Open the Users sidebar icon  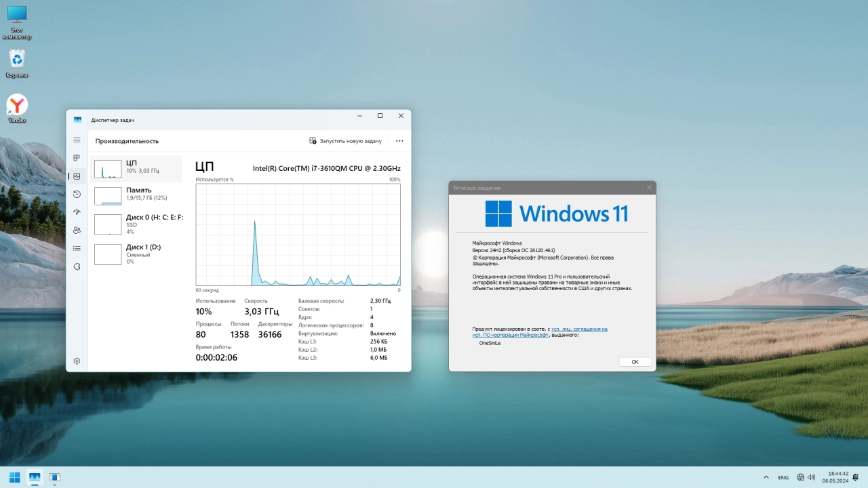(77, 230)
